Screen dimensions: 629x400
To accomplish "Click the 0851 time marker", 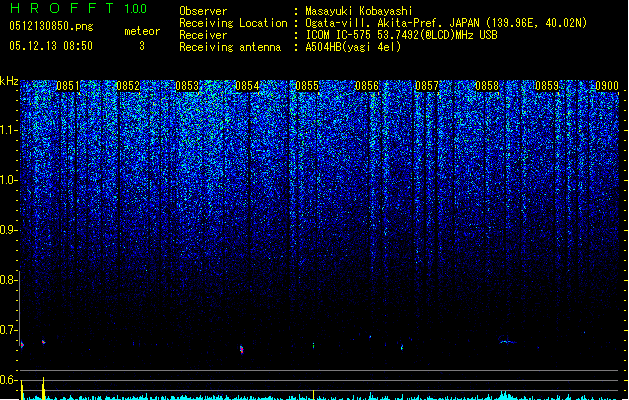I will pos(68,86).
